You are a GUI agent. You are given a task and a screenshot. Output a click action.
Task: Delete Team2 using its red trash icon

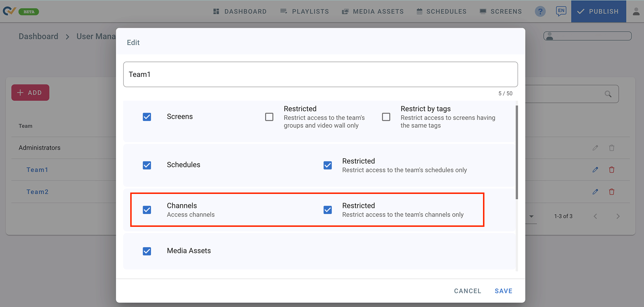click(x=611, y=192)
